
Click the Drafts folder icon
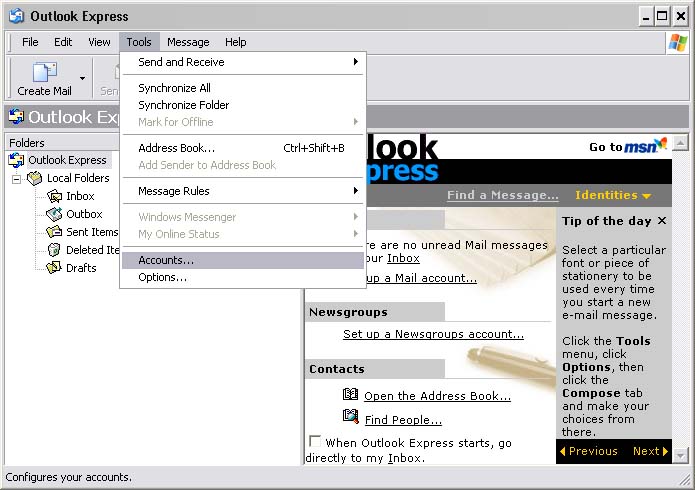pos(54,268)
